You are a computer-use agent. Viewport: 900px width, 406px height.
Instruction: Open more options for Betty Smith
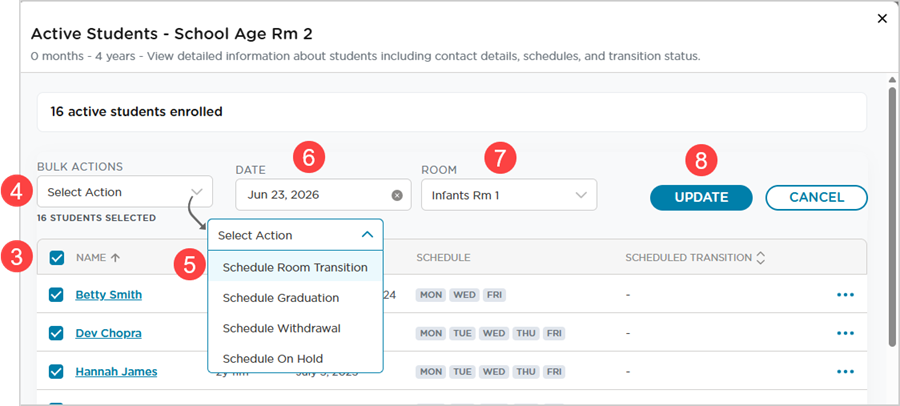tap(845, 295)
